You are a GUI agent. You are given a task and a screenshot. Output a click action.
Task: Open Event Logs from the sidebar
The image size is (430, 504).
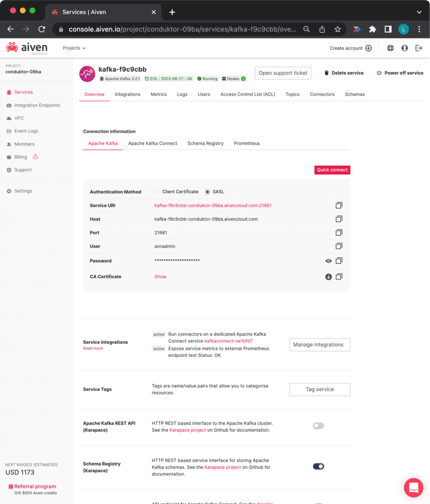(x=27, y=131)
